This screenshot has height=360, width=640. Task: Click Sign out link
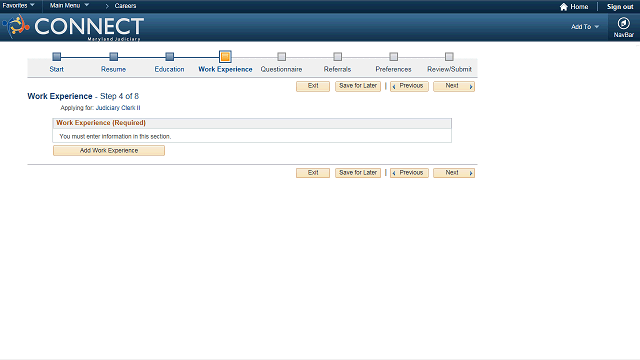620,7
